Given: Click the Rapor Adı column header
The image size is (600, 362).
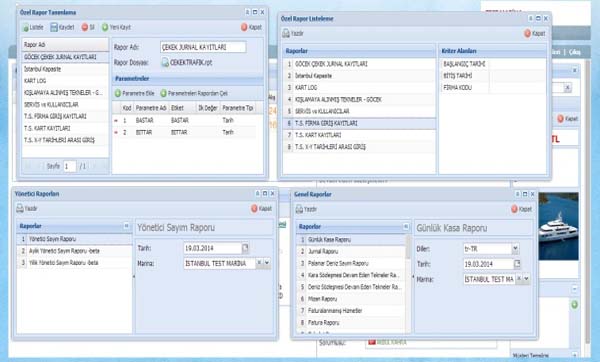Looking at the screenshot, I should click(65, 45).
